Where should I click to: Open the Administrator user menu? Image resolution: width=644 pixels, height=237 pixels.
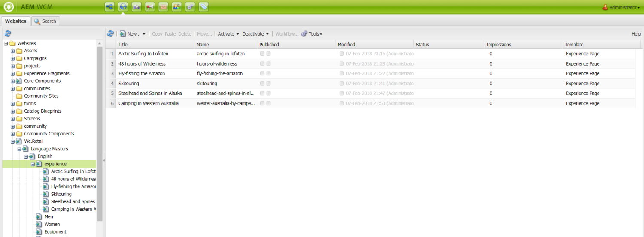pyautogui.click(x=621, y=7)
